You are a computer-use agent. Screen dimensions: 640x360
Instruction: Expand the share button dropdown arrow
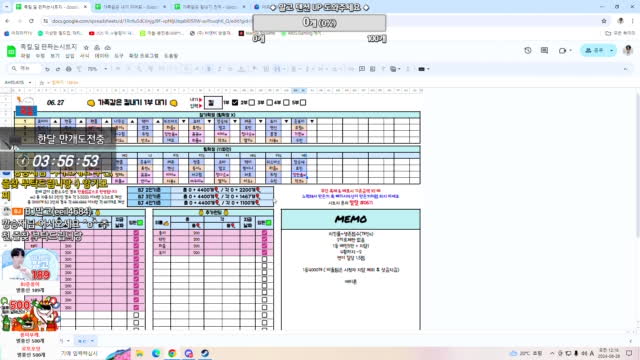[611, 50]
